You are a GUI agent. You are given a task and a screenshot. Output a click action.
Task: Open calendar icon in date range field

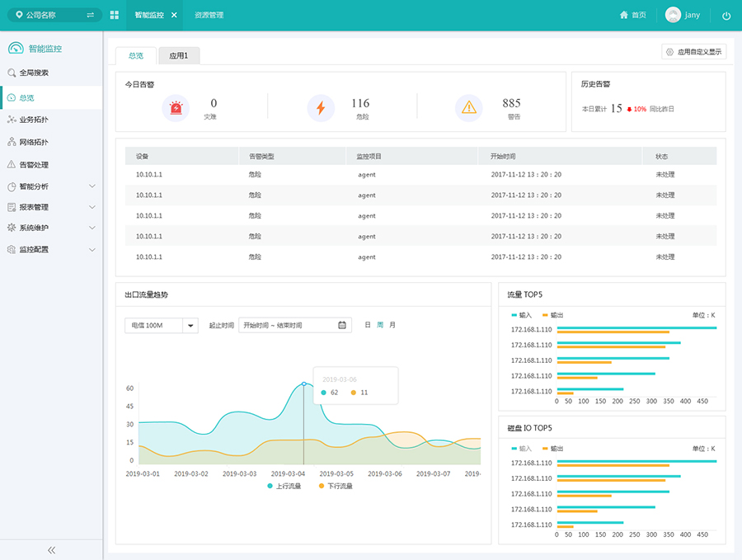click(x=342, y=325)
